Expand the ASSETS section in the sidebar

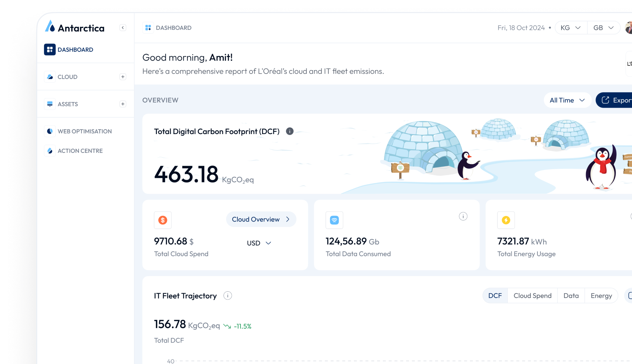123,104
